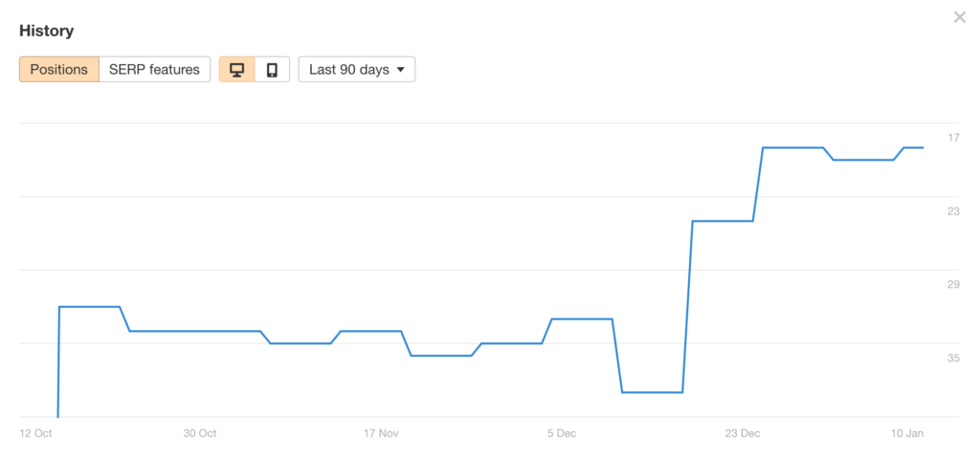Viewport: 980px width, 458px height.
Task: Switch to mobile device view icon
Action: point(272,70)
